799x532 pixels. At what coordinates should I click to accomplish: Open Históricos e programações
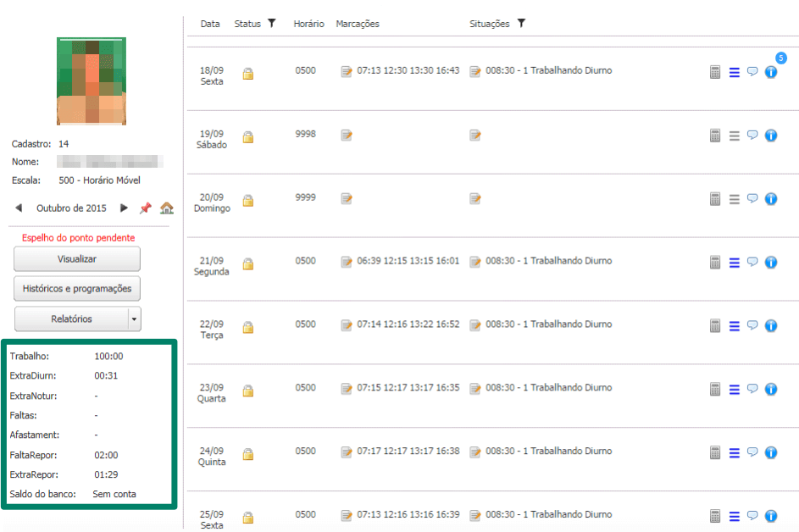(77, 289)
